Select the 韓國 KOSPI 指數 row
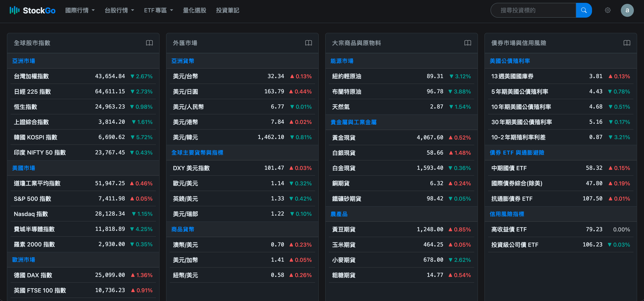Viewport: 644px width, 301px height. (x=83, y=137)
